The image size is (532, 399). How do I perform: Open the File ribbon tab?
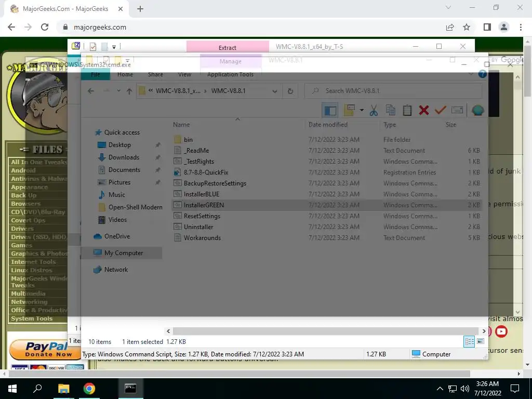pyautogui.click(x=96, y=74)
